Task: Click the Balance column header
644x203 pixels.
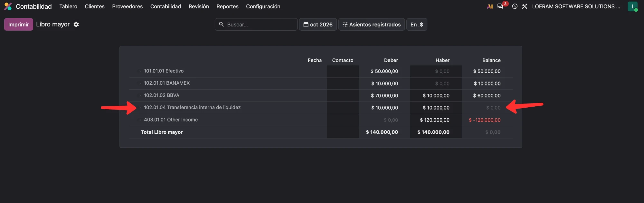Action: pyautogui.click(x=491, y=60)
